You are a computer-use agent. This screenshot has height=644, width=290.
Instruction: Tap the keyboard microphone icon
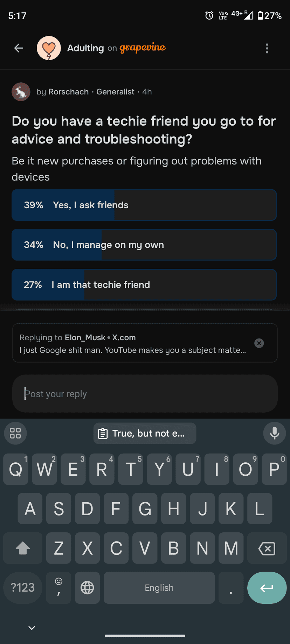coord(275,433)
